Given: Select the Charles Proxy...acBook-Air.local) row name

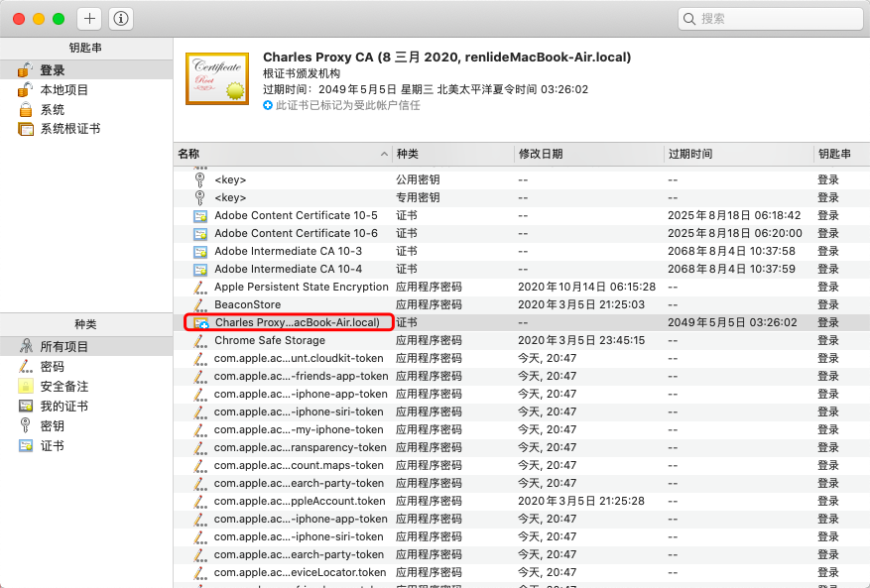Looking at the screenshot, I should (298, 322).
